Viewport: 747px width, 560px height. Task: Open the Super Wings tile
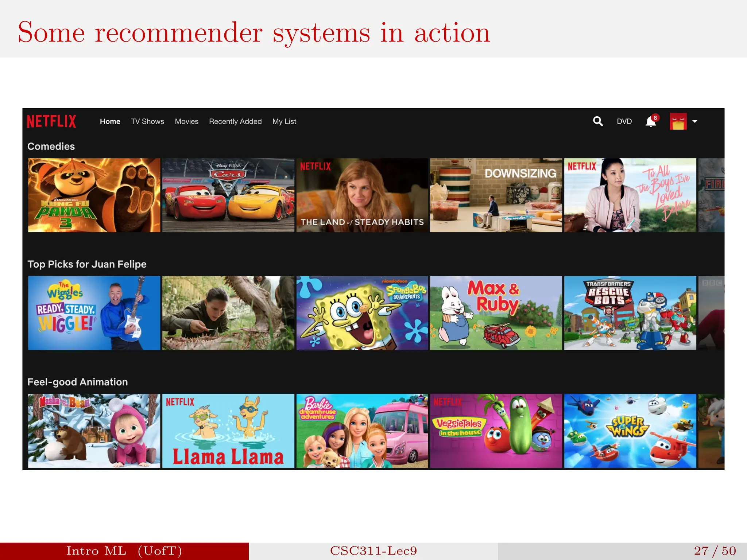coord(630,431)
